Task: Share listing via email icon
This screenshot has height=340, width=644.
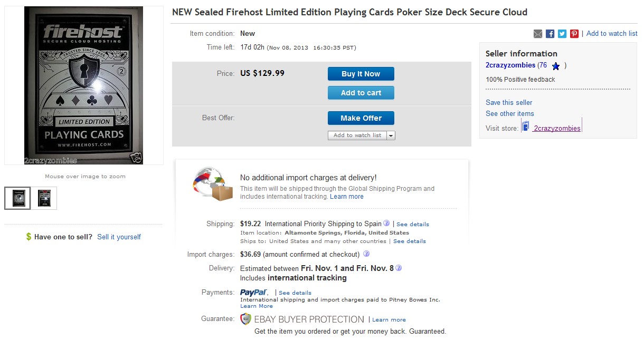Action: 538,34
